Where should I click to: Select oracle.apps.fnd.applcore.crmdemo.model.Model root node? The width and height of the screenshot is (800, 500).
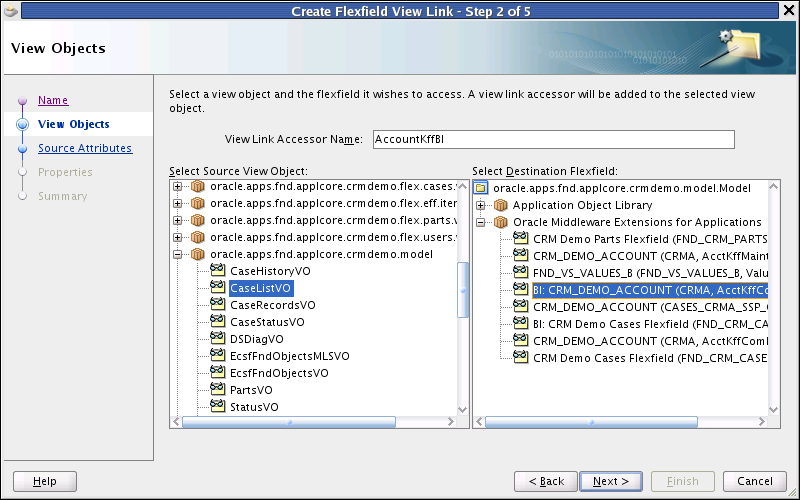click(x=621, y=188)
